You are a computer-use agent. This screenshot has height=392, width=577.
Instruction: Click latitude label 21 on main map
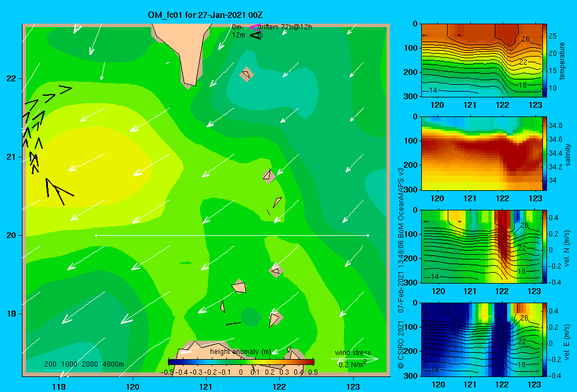click(x=11, y=157)
